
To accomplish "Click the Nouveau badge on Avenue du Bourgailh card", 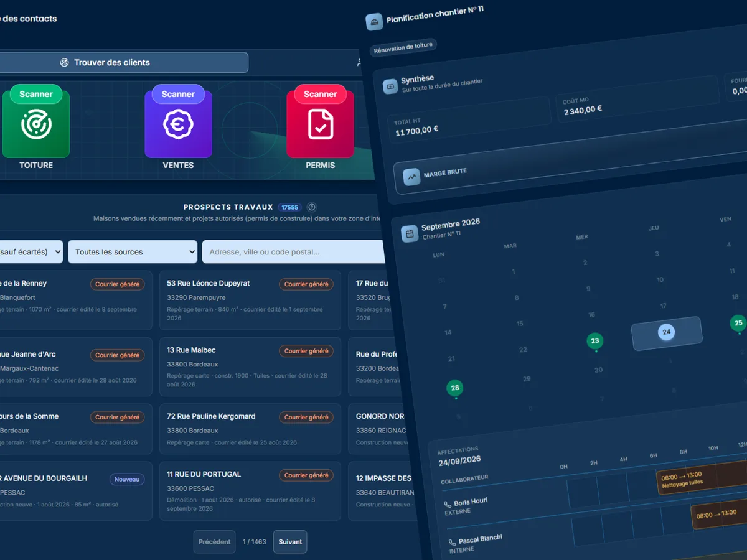I will click(x=127, y=480).
